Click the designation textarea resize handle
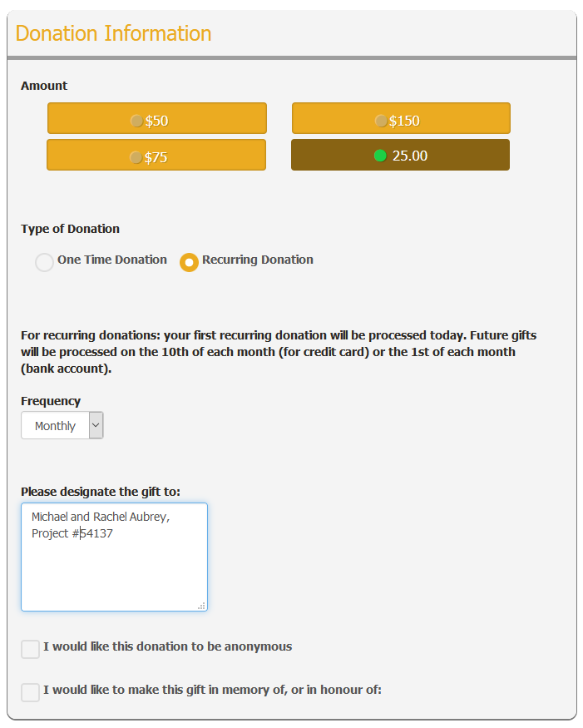Image resolution: width=583 pixels, height=728 pixels. click(x=201, y=606)
